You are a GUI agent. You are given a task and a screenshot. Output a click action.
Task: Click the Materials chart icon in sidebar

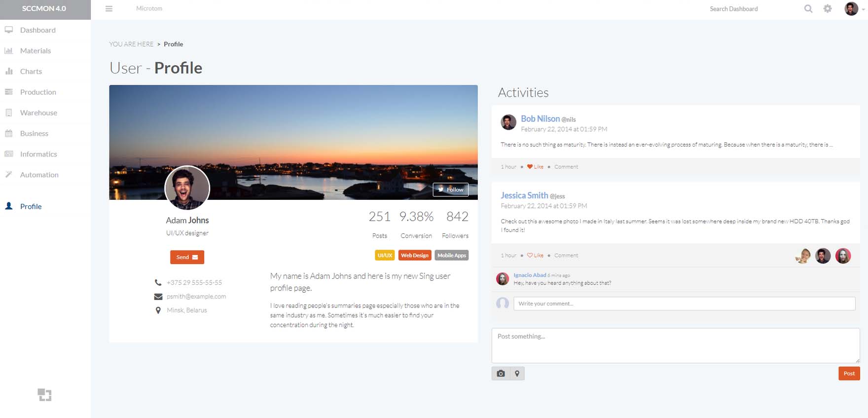(x=8, y=51)
